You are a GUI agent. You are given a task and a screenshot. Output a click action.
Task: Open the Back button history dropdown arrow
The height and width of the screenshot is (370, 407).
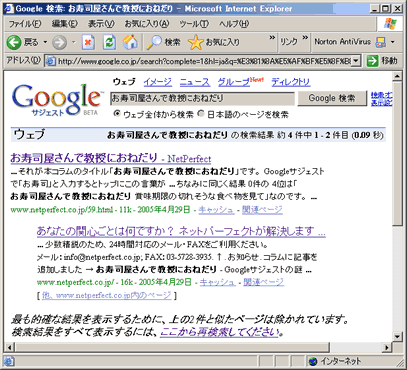click(45, 43)
